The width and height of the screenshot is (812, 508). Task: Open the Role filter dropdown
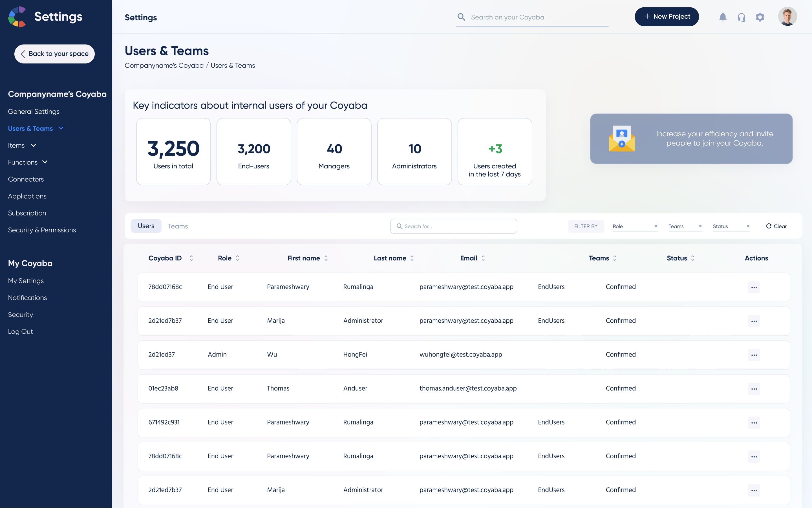tap(635, 226)
